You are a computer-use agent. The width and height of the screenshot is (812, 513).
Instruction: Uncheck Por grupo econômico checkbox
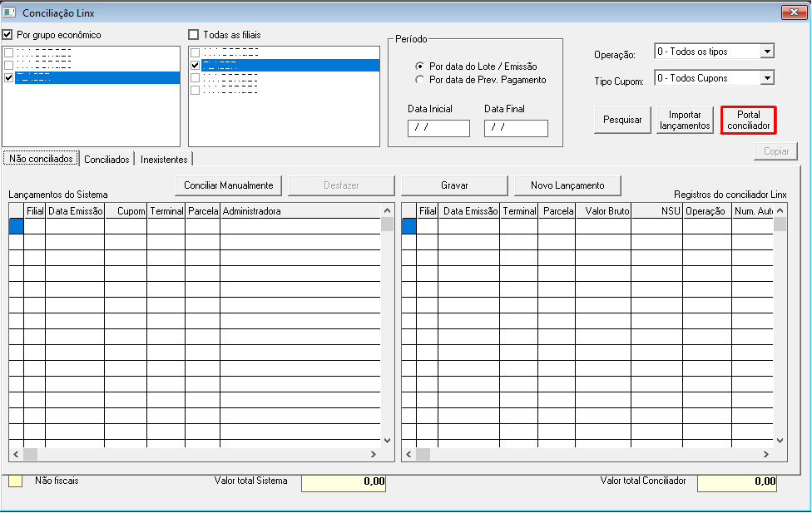(x=7, y=35)
